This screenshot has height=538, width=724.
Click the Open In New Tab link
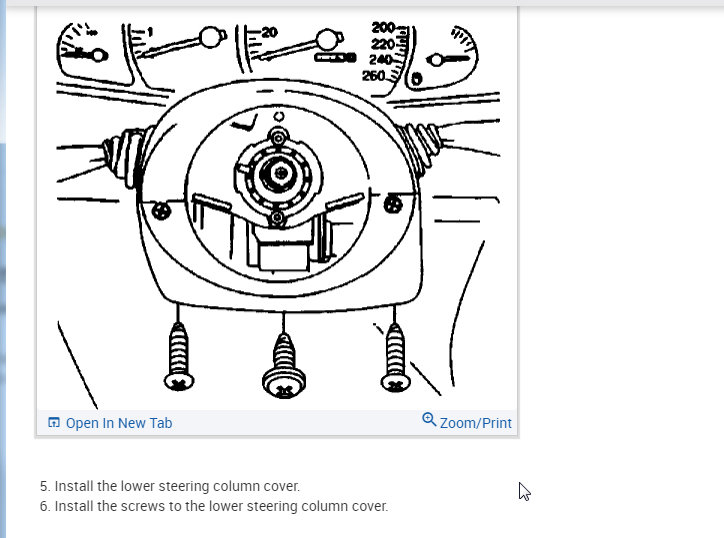point(119,423)
